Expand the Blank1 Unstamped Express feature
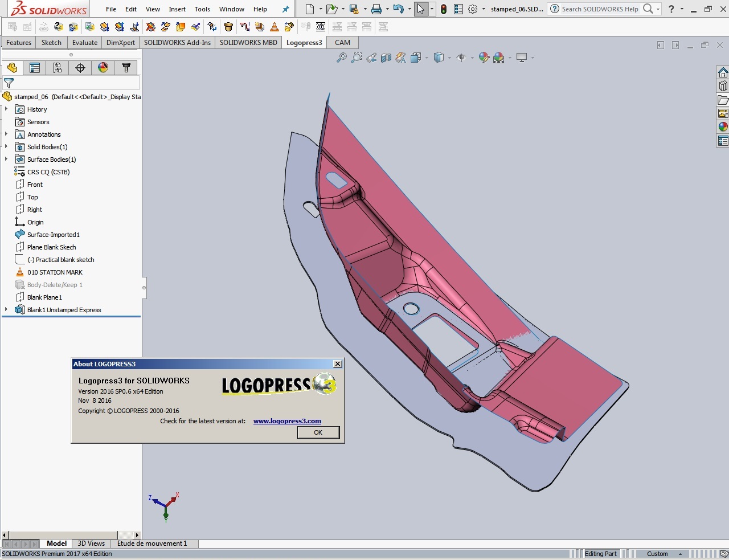 [6, 310]
